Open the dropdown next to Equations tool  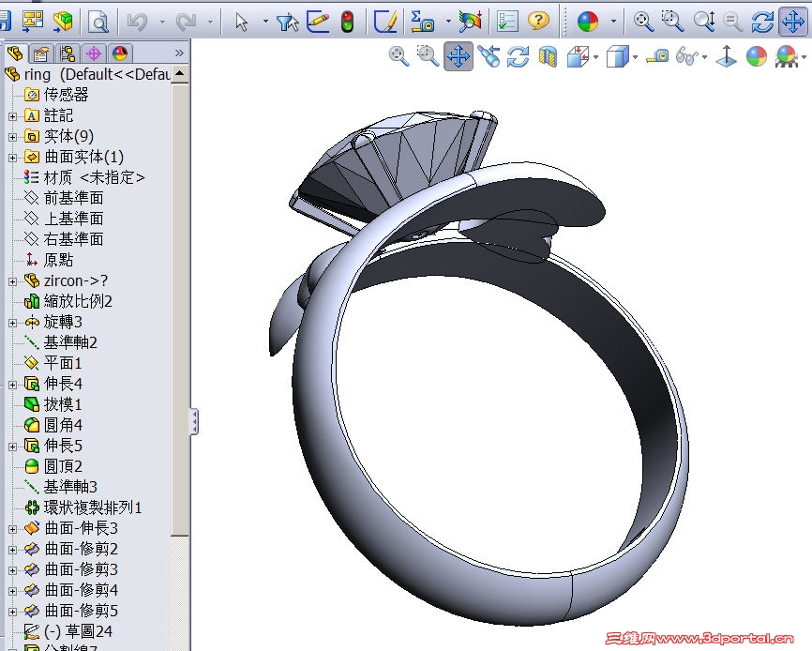tap(448, 22)
